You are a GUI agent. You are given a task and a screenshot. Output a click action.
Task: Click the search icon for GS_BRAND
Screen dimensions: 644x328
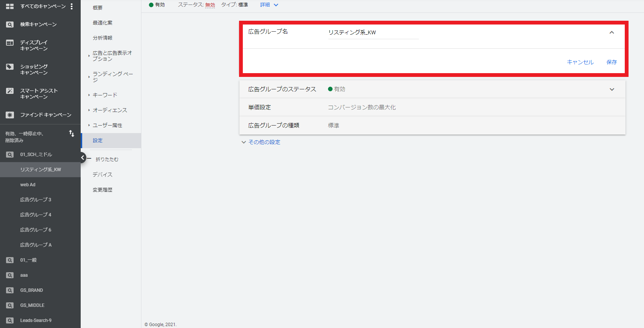click(10, 290)
